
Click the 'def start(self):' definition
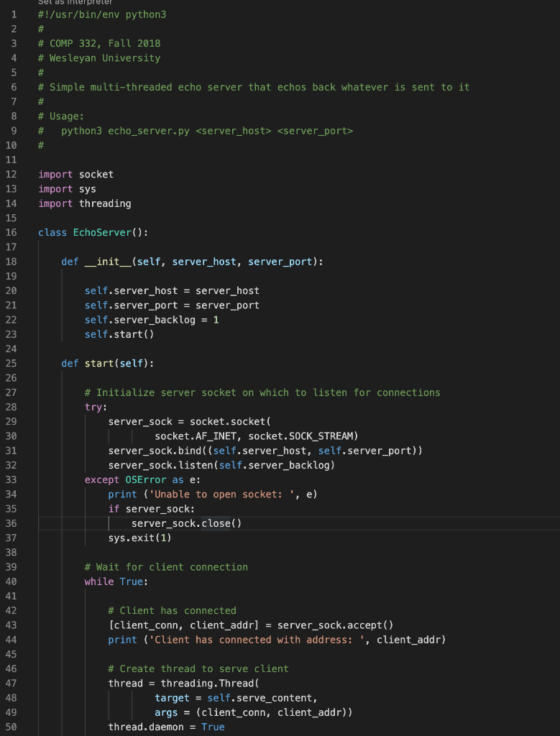108,363
